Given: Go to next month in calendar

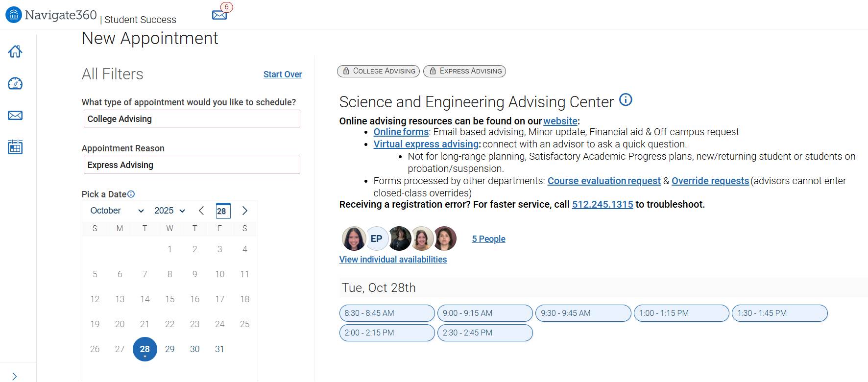Looking at the screenshot, I should 245,211.
